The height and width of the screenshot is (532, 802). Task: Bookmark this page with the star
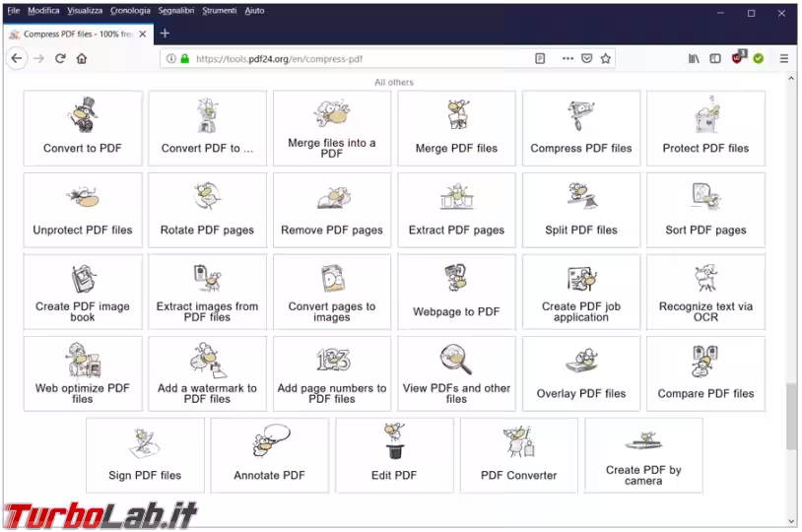pos(606,59)
